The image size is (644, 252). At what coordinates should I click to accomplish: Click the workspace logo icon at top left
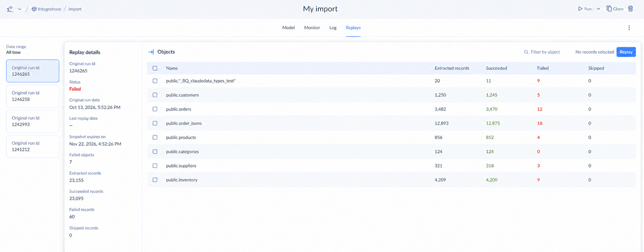click(10, 9)
